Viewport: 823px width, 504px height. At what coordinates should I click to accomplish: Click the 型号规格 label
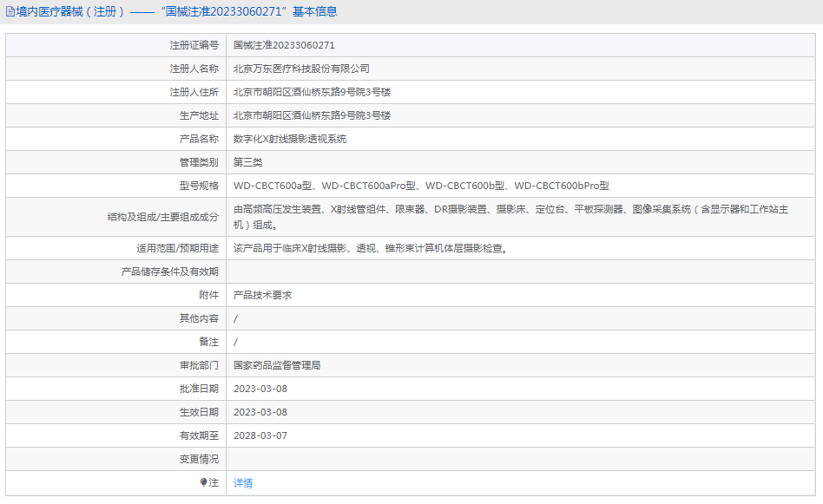199,186
